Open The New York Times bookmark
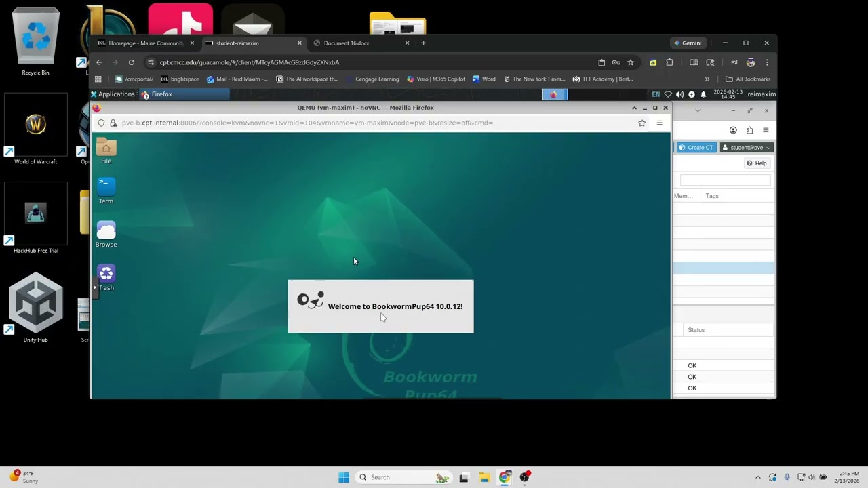The image size is (868, 488). pyautogui.click(x=534, y=79)
